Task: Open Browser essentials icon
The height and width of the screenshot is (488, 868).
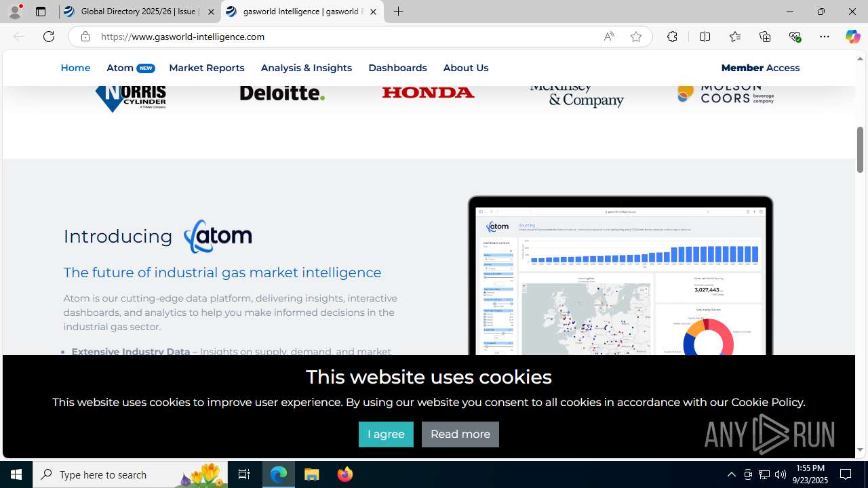Action: pyautogui.click(x=795, y=37)
